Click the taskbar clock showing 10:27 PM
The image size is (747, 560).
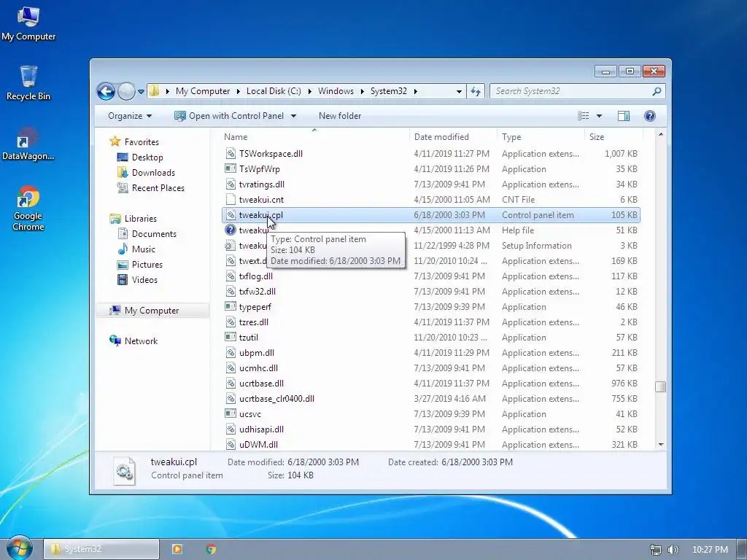710,550
